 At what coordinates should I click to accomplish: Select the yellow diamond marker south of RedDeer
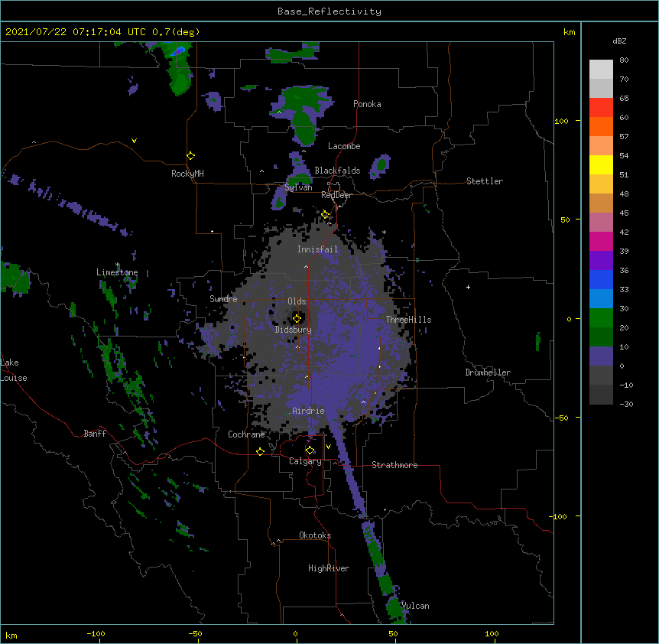point(325,215)
